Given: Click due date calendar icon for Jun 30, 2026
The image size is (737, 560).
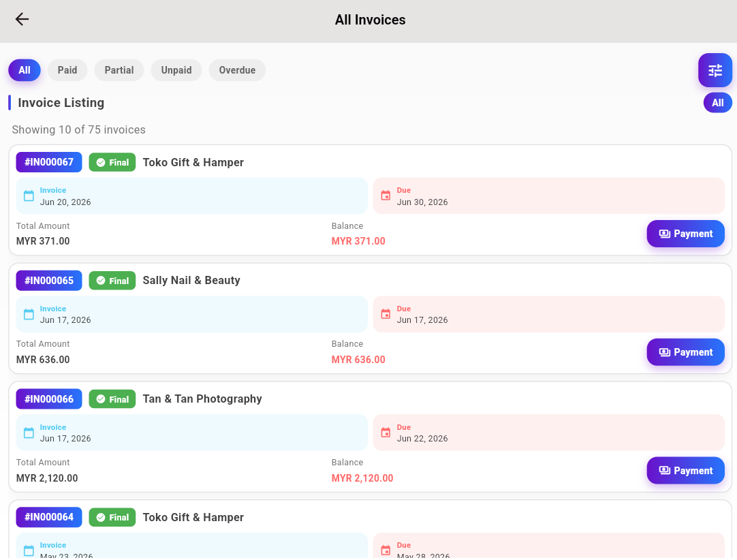Looking at the screenshot, I should point(386,196).
